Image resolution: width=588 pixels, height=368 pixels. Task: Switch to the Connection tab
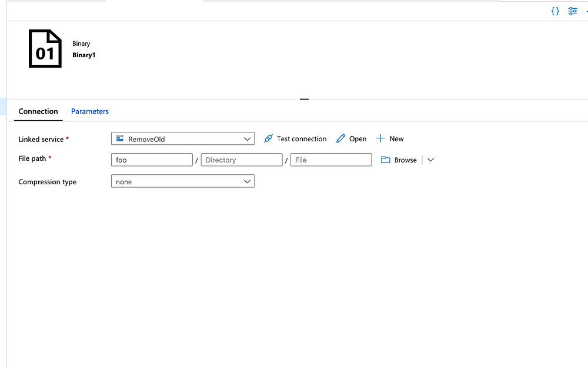pyautogui.click(x=38, y=111)
